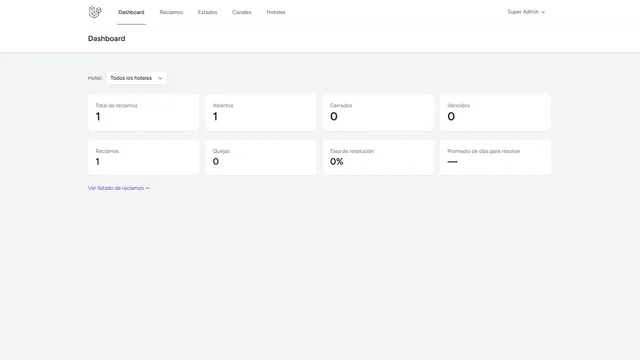Click the Dashboard page heading
The height and width of the screenshot is (360, 640).
(107, 38)
